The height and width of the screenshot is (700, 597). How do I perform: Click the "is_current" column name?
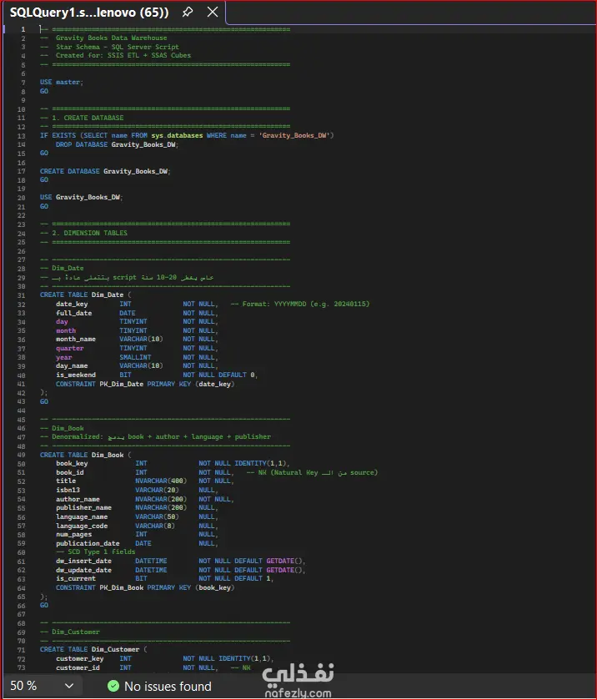pyautogui.click(x=75, y=578)
